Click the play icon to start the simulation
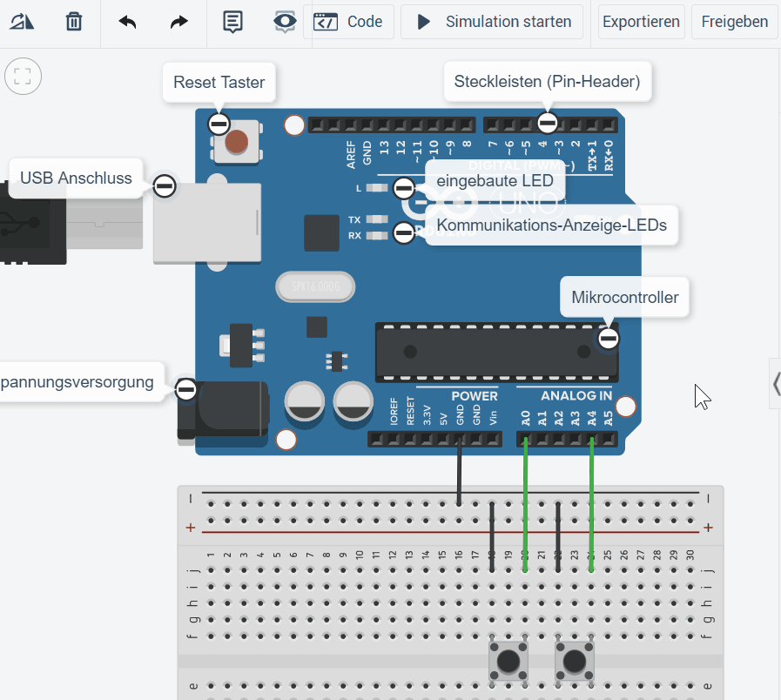Viewport: 781px width, 700px height. 423,21
